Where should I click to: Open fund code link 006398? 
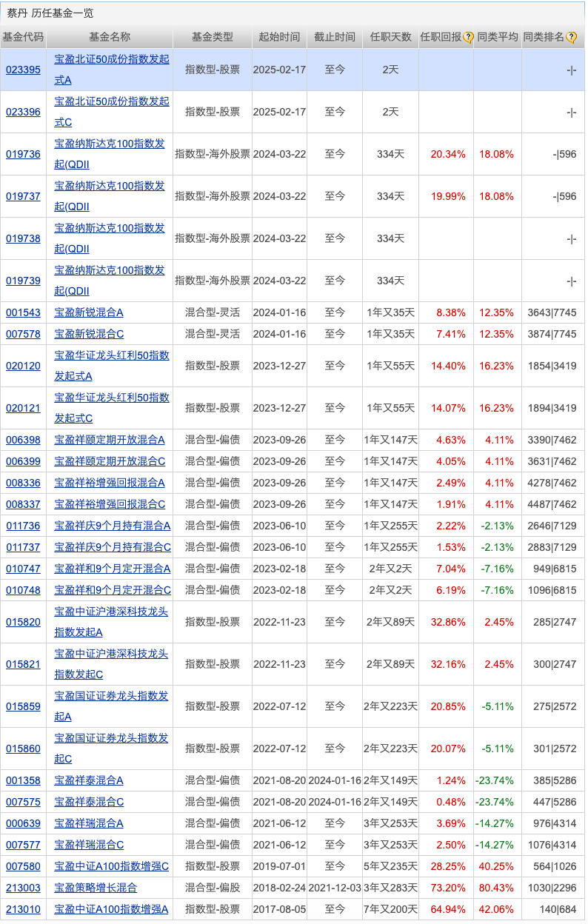click(23, 440)
